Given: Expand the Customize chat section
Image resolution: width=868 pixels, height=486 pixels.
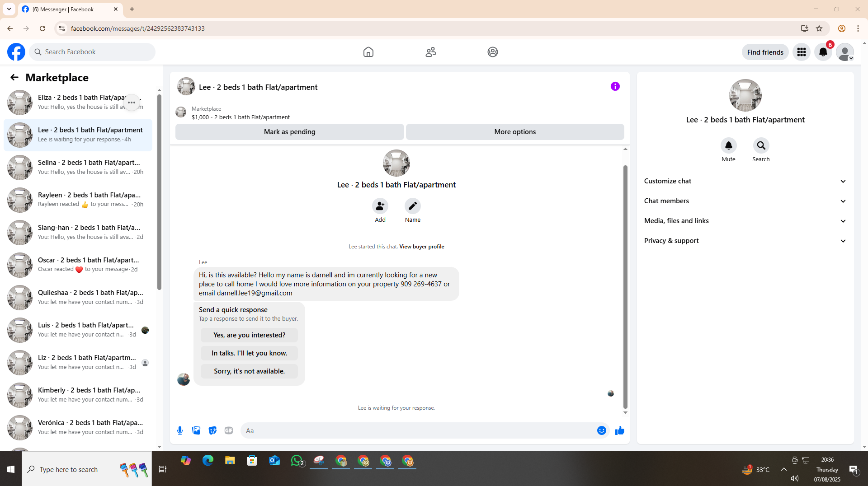Looking at the screenshot, I should point(745,181).
